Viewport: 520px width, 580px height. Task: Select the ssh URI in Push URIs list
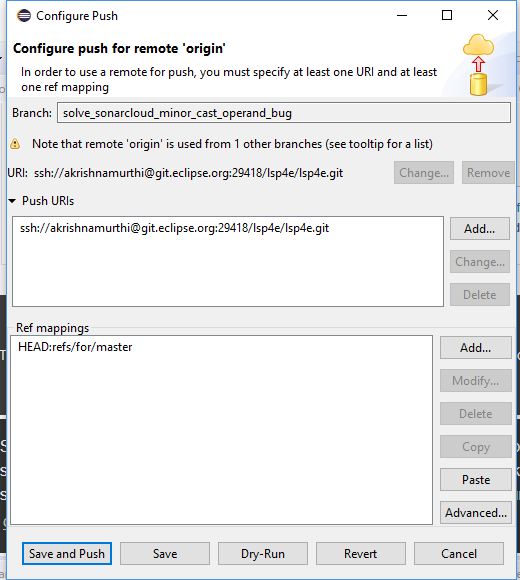tap(175, 228)
